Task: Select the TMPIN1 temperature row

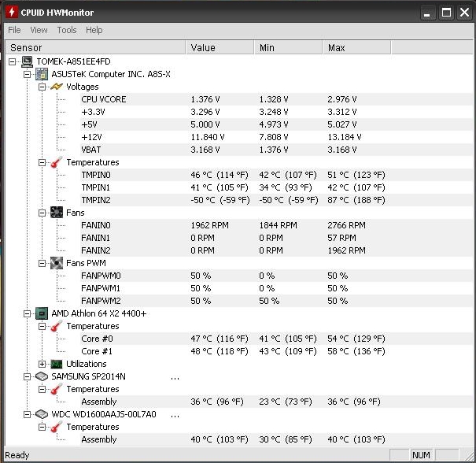Action: (x=276, y=187)
